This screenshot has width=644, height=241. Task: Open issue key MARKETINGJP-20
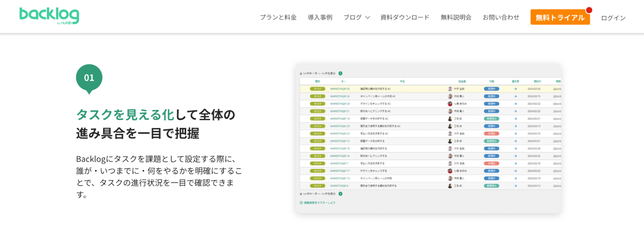pos(340,89)
